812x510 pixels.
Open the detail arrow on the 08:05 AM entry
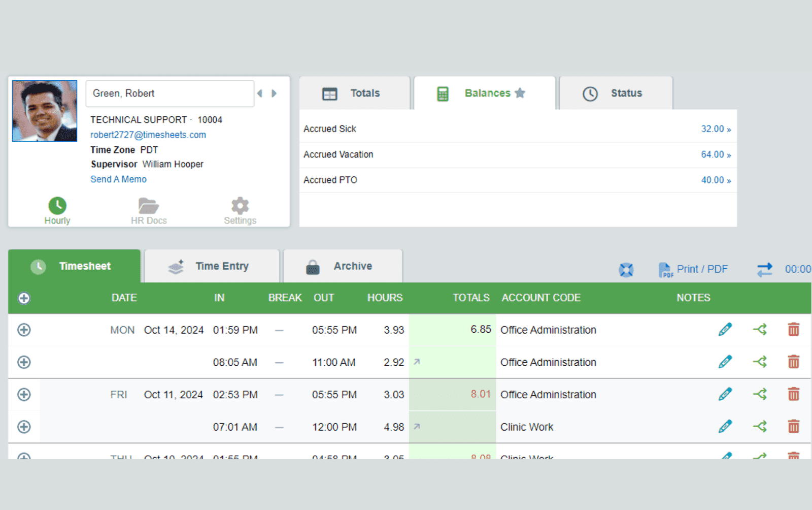pyautogui.click(x=416, y=362)
